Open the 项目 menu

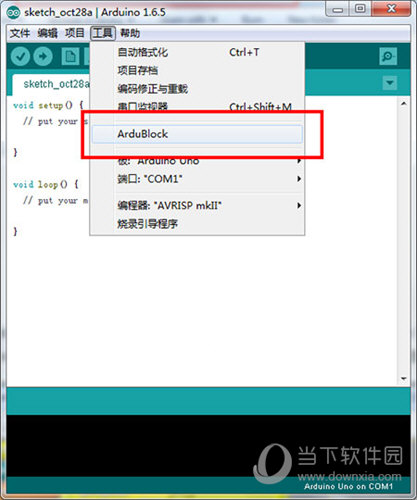(x=75, y=33)
